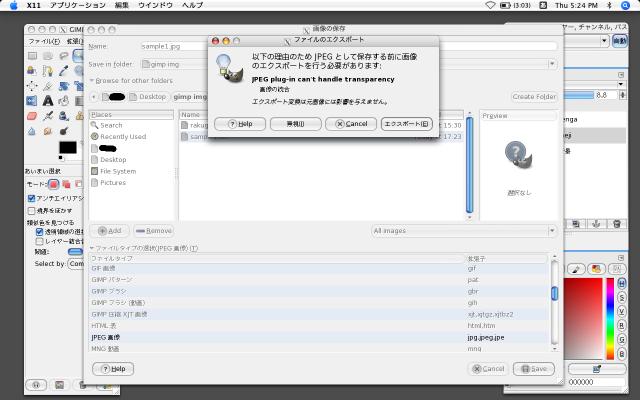
Task: Collapse Browse for other folders expander
Action: pos(92,80)
